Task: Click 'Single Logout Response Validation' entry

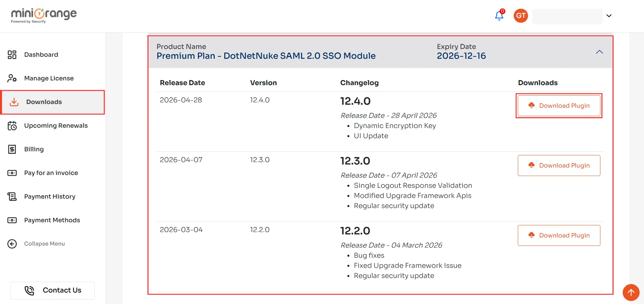Action: (413, 186)
